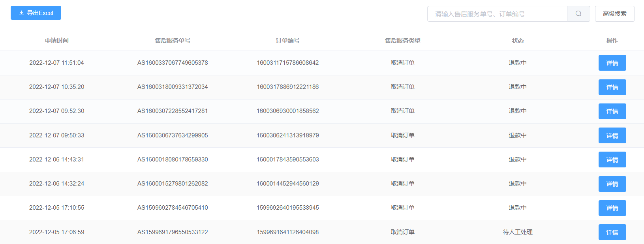View 详情 for order AS1600306737634299905
Viewport: 644px width, 244px height.
pos(612,135)
